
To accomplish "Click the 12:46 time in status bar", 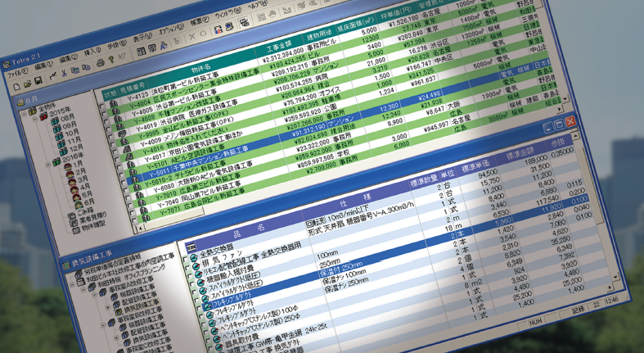I will pyautogui.click(x=611, y=301).
